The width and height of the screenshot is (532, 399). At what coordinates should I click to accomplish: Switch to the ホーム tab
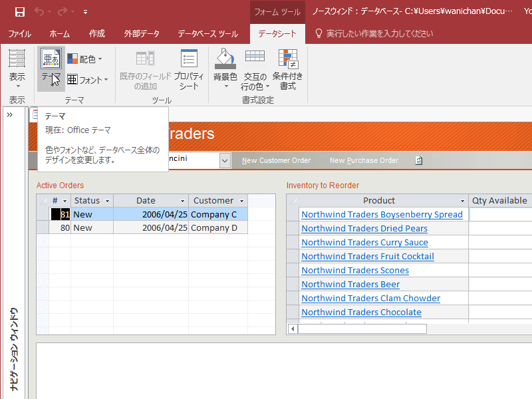[60, 34]
